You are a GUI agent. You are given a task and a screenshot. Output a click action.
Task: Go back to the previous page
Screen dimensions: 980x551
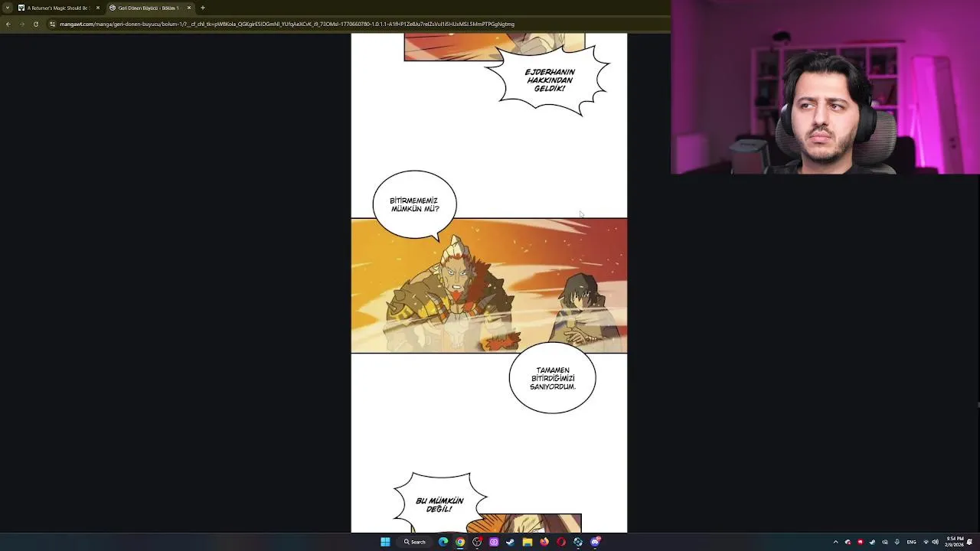(x=8, y=24)
